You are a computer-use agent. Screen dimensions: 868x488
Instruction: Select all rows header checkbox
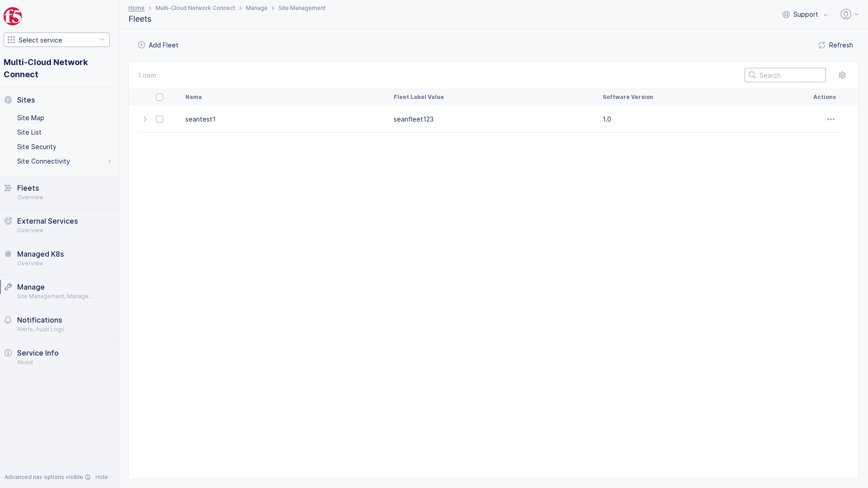160,97
